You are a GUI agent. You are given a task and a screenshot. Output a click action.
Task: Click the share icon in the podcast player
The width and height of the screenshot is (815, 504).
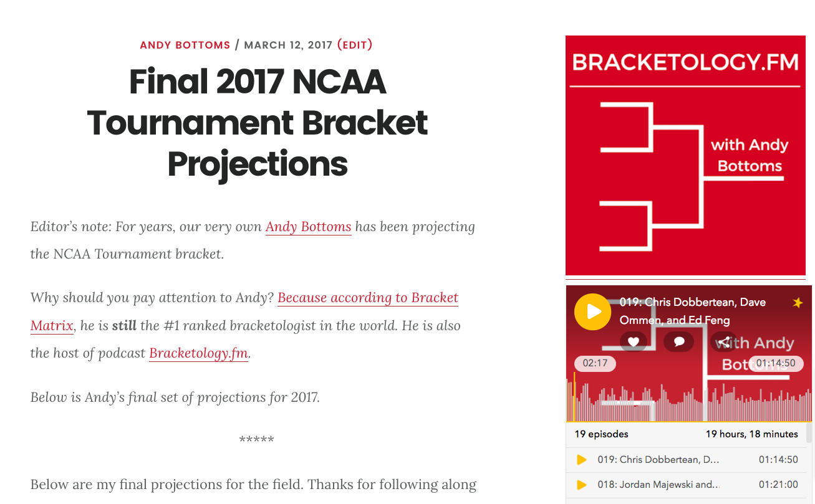(x=723, y=341)
